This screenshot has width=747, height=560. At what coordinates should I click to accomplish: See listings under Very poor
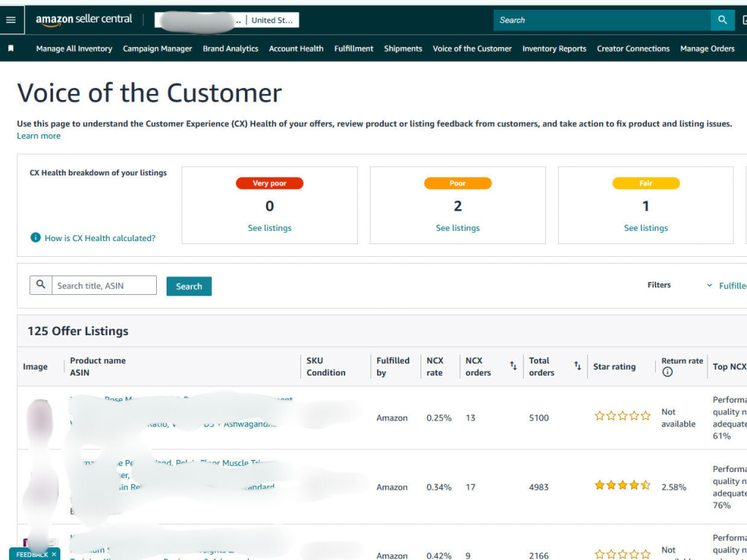coord(270,228)
